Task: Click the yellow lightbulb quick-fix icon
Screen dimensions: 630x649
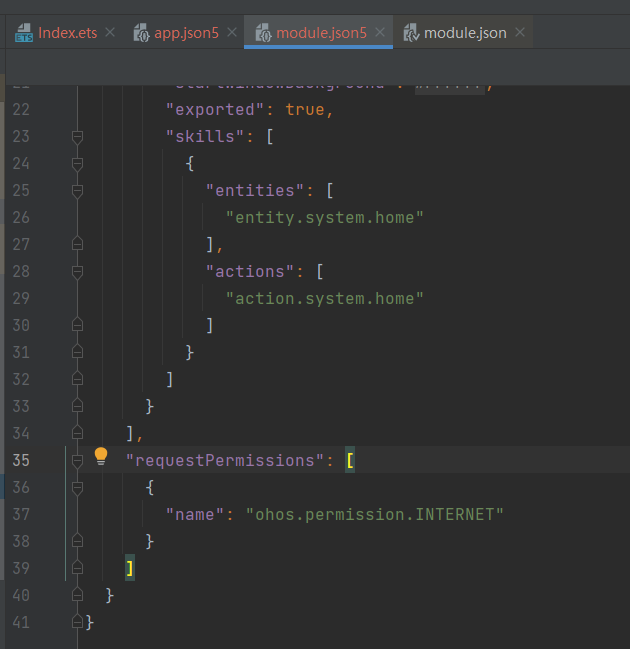Action: (x=101, y=456)
